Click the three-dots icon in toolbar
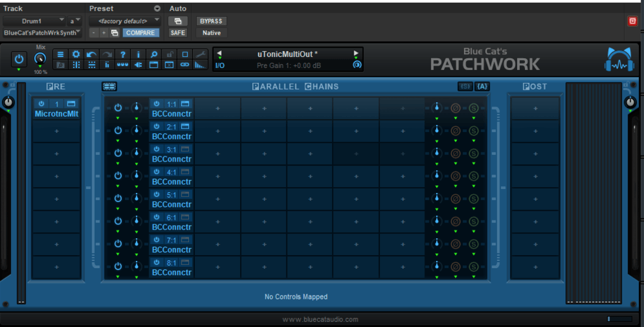Viewport: 644px width, 327px height. click(122, 65)
